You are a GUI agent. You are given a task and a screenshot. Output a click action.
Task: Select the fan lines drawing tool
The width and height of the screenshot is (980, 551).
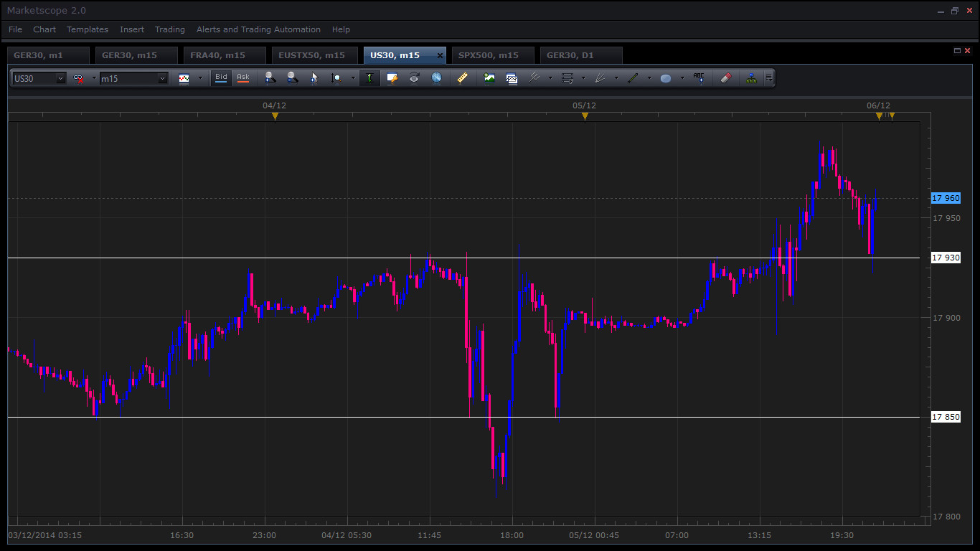coord(600,78)
